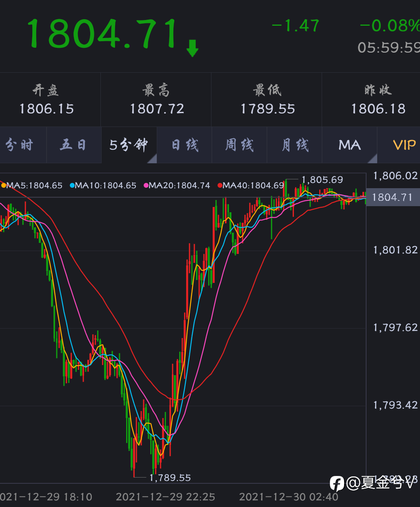Expand the MA indicator dropdown

(x=350, y=145)
